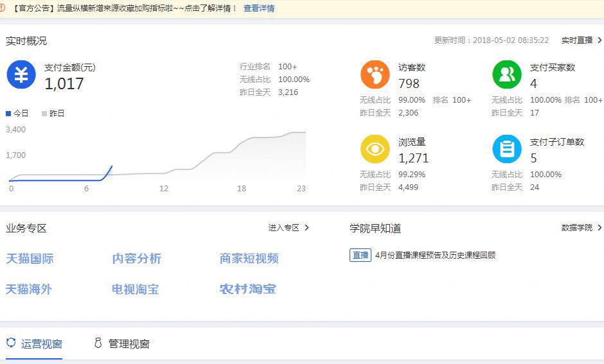Screen dimensions: 604x364
Task: Click the yellow eye page views icon
Action: (375, 150)
